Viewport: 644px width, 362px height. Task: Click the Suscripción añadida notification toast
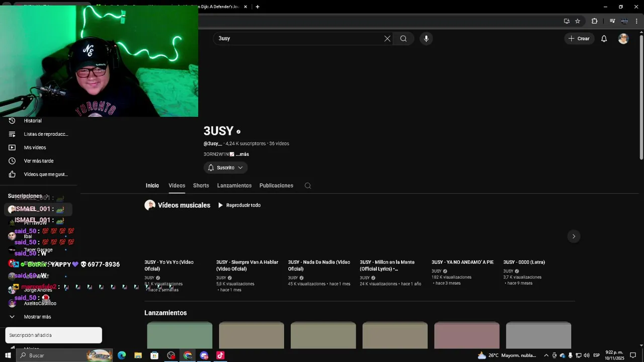coord(53,335)
